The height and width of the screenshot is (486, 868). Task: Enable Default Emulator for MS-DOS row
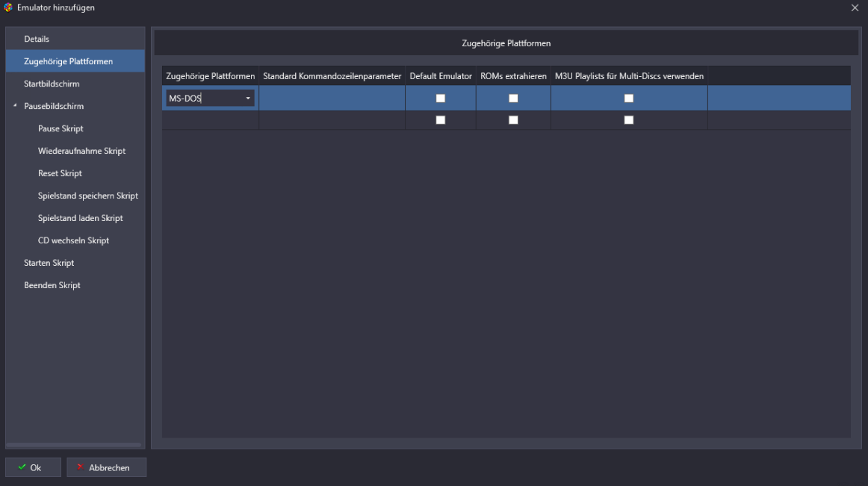[441, 99]
